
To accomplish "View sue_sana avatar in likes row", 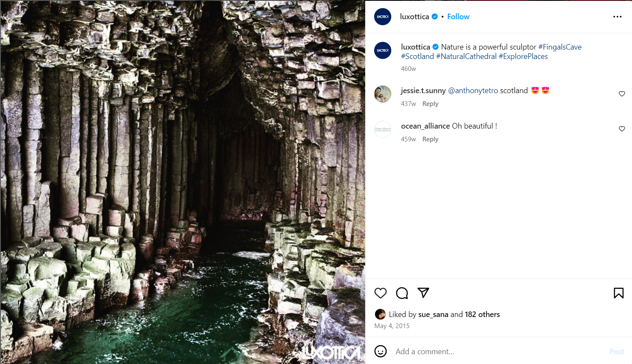I will (x=380, y=314).
